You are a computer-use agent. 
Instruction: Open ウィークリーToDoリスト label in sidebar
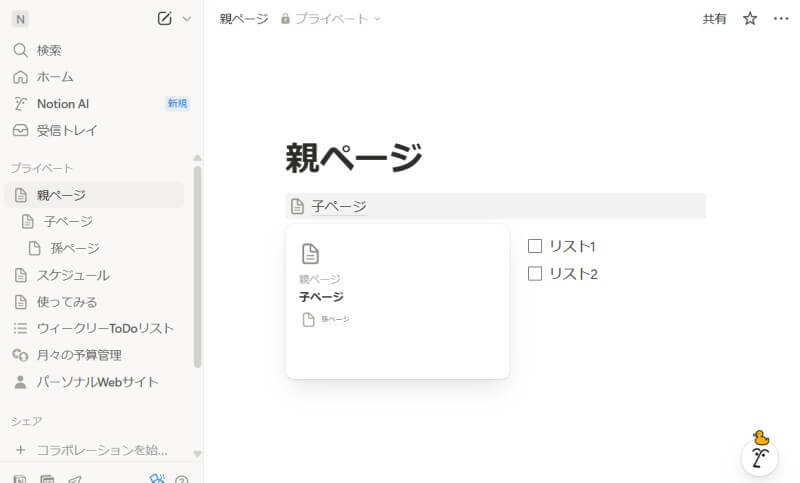pyautogui.click(x=105, y=328)
